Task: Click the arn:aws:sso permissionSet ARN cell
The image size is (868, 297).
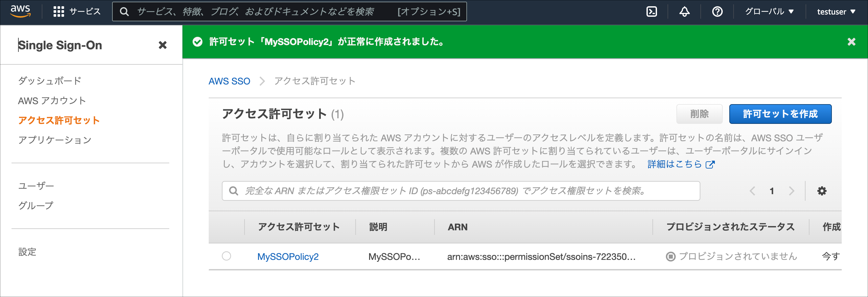Action: (541, 257)
